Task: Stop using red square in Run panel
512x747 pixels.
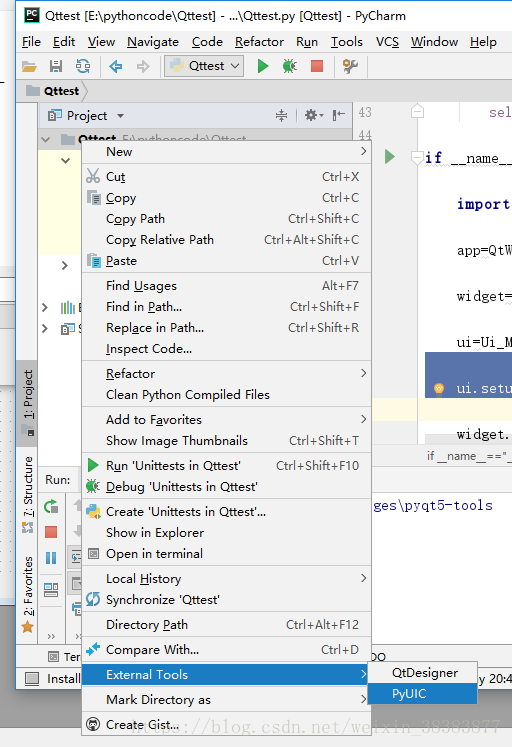Action: [x=51, y=532]
